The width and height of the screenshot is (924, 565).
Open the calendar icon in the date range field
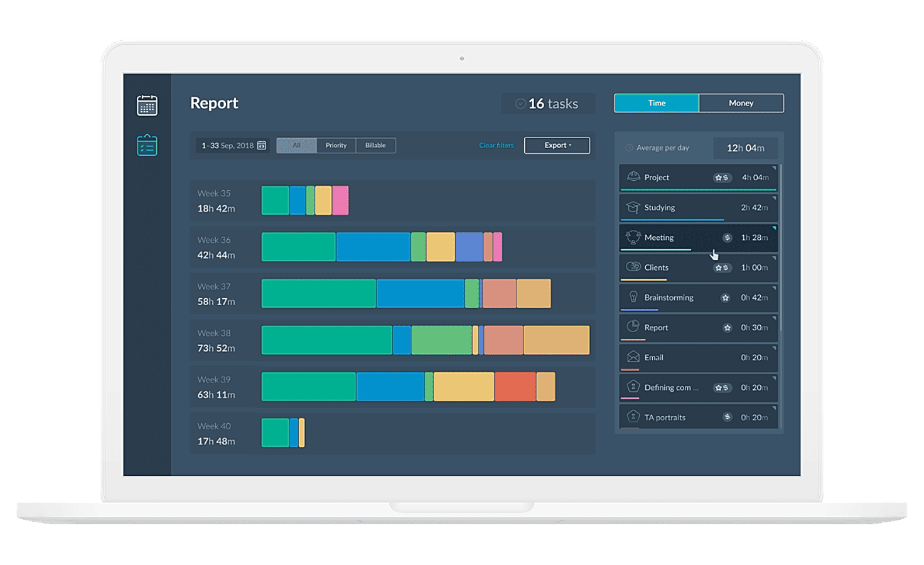point(261,144)
